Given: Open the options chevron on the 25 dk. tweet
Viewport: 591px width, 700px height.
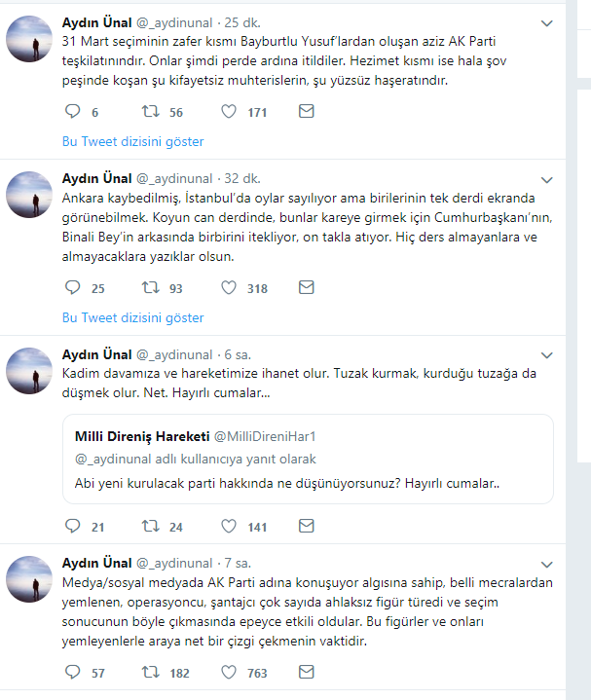Looking at the screenshot, I should click(547, 23).
